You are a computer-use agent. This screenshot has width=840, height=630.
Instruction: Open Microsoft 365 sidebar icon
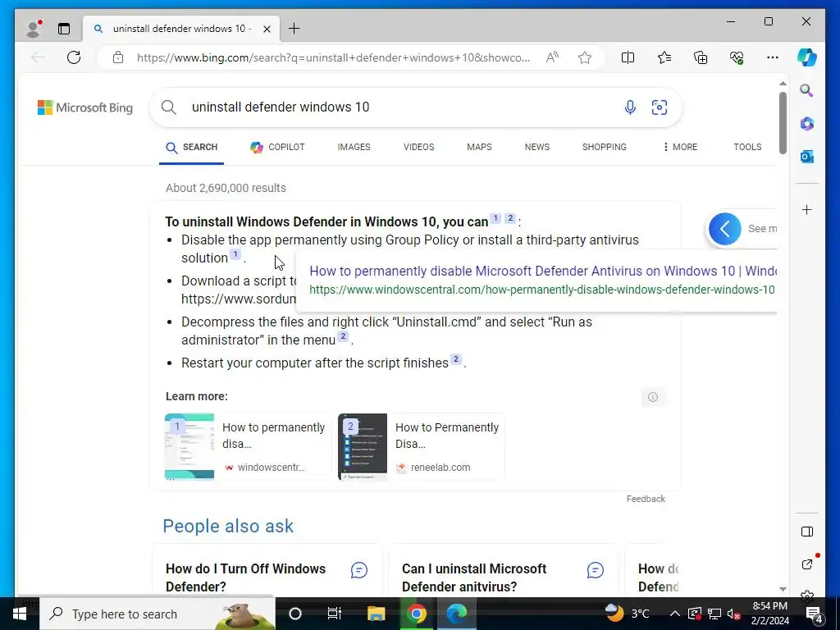coord(807,124)
